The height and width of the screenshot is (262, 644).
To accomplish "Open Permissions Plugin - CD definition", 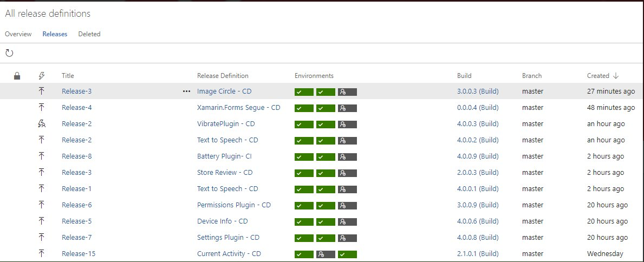I will (233, 205).
